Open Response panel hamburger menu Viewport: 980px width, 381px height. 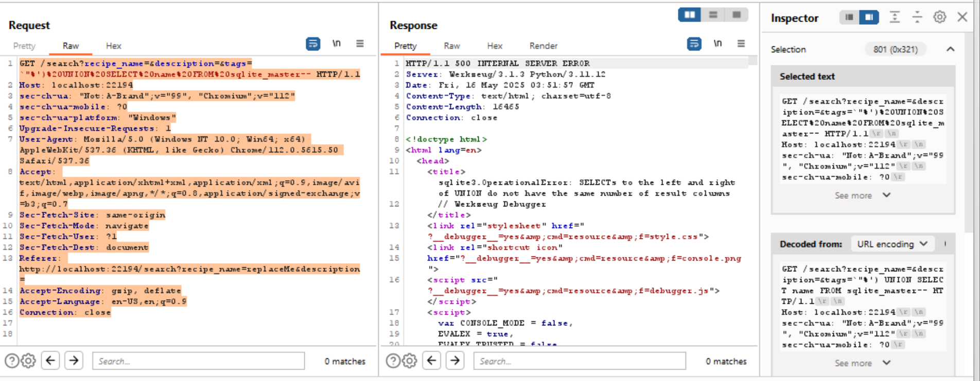[x=741, y=44]
